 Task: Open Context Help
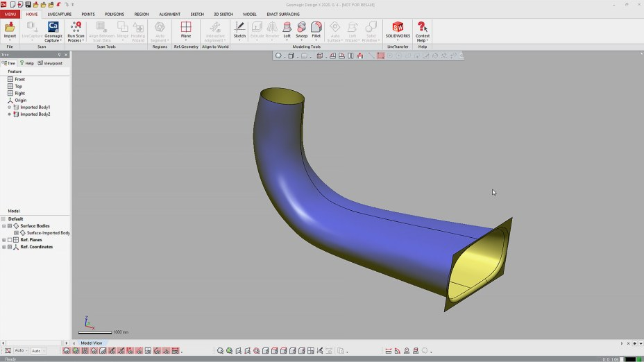coord(422,29)
